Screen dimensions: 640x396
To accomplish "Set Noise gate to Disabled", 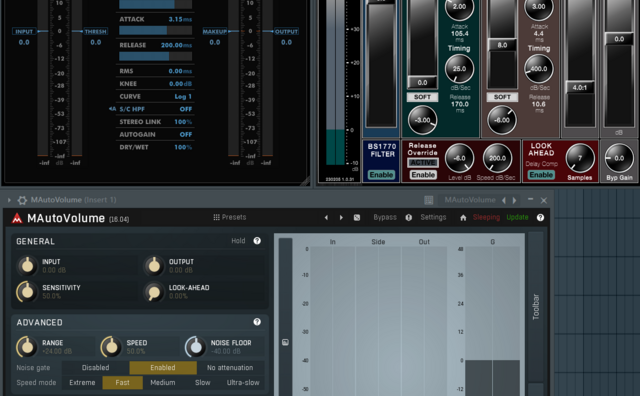I will tap(96, 367).
